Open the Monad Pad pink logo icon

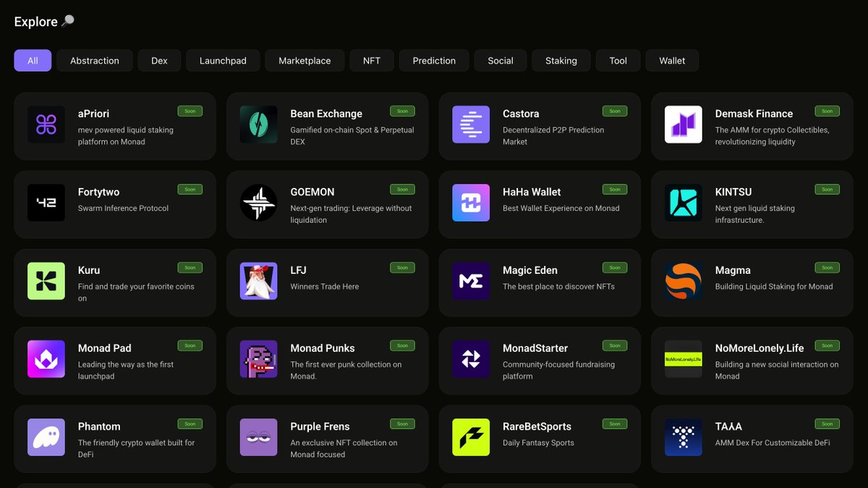coord(46,359)
